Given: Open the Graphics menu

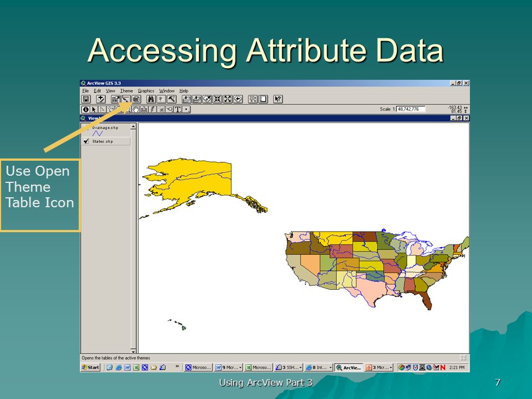Looking at the screenshot, I should coord(146,90).
